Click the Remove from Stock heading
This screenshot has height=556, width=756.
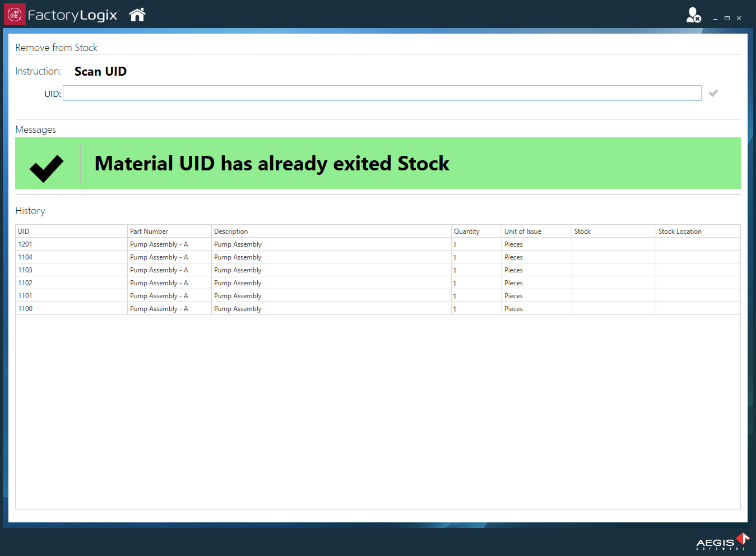pos(56,48)
